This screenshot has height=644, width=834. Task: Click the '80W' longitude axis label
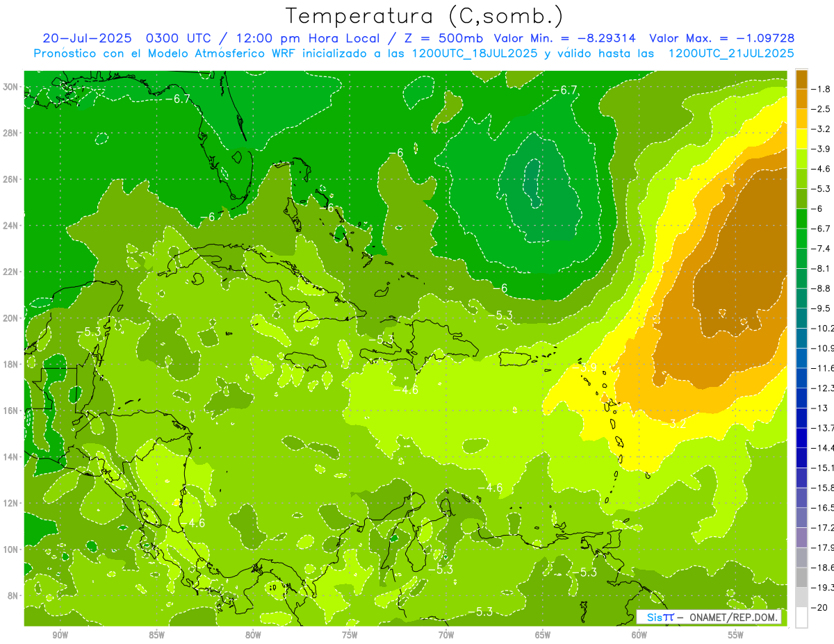click(253, 635)
